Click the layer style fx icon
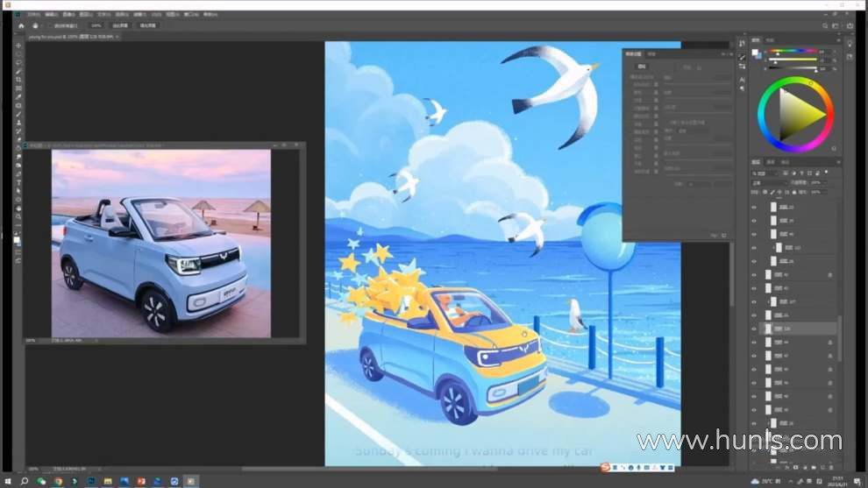 [x=787, y=468]
